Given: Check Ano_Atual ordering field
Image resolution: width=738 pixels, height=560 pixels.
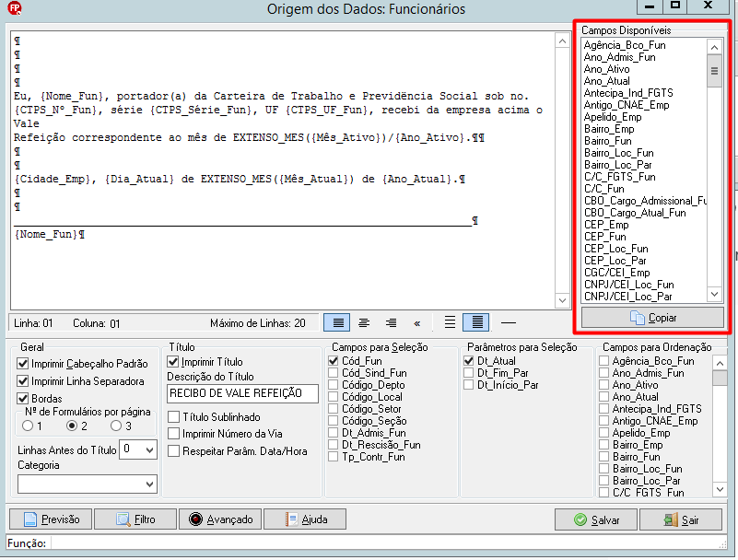Looking at the screenshot, I should (604, 397).
